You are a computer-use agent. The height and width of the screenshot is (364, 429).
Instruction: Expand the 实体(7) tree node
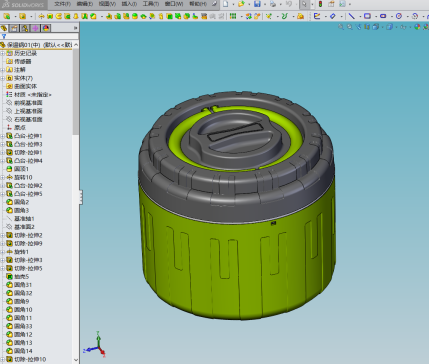click(x=3, y=78)
